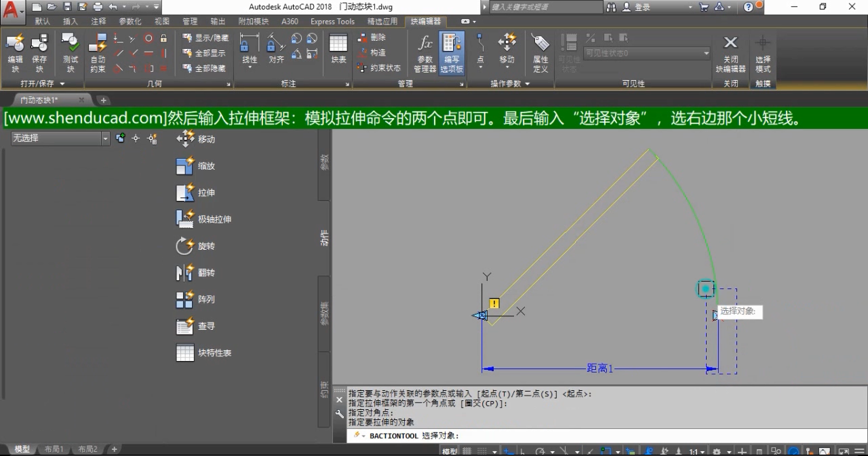Image resolution: width=868 pixels, height=456 pixels.
Task: Switch to the Insert (插入) ribbon tab
Action: click(x=71, y=21)
